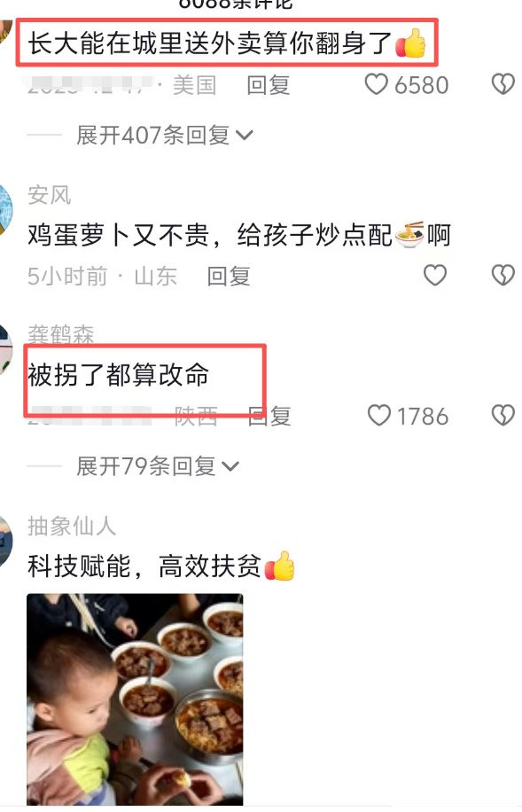Image resolution: width=522 pixels, height=812 pixels.
Task: Tap broken-heart icon on 安风's comment
Action: [x=503, y=275]
